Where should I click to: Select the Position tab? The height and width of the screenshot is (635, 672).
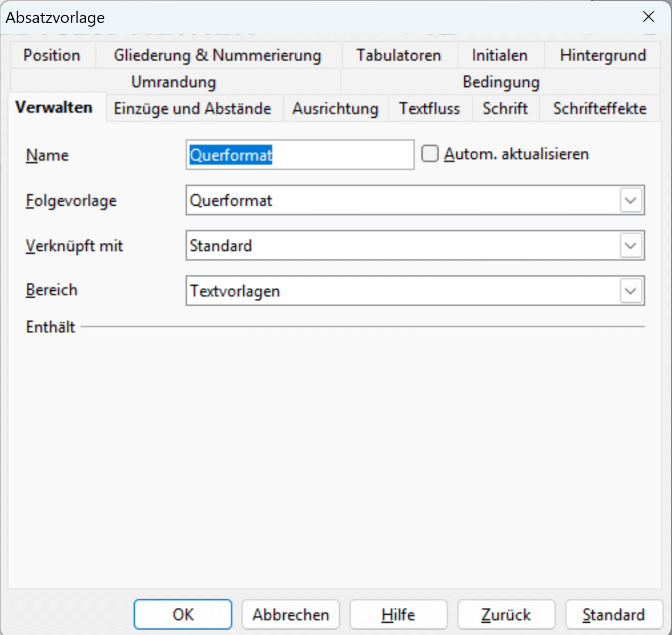click(52, 55)
